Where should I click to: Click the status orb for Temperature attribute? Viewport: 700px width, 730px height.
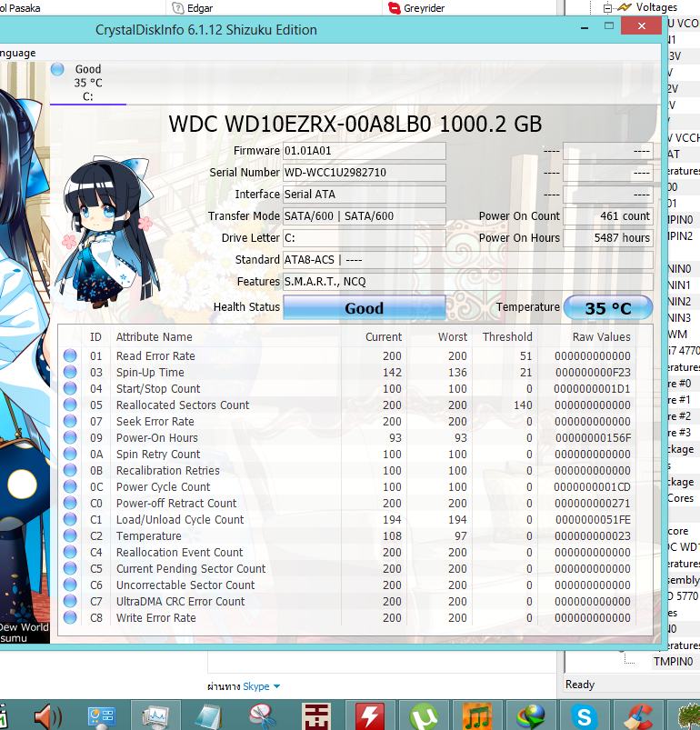(70, 535)
